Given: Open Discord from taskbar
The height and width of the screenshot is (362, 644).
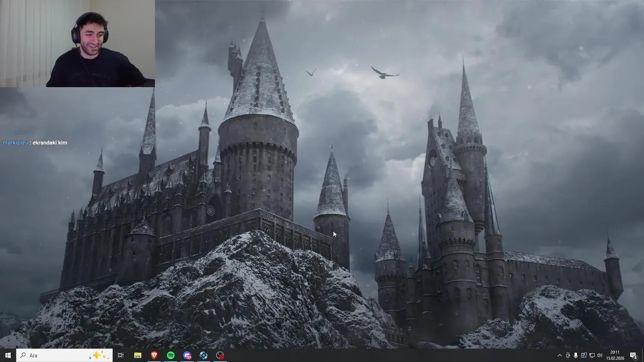Looking at the screenshot, I should [187, 355].
